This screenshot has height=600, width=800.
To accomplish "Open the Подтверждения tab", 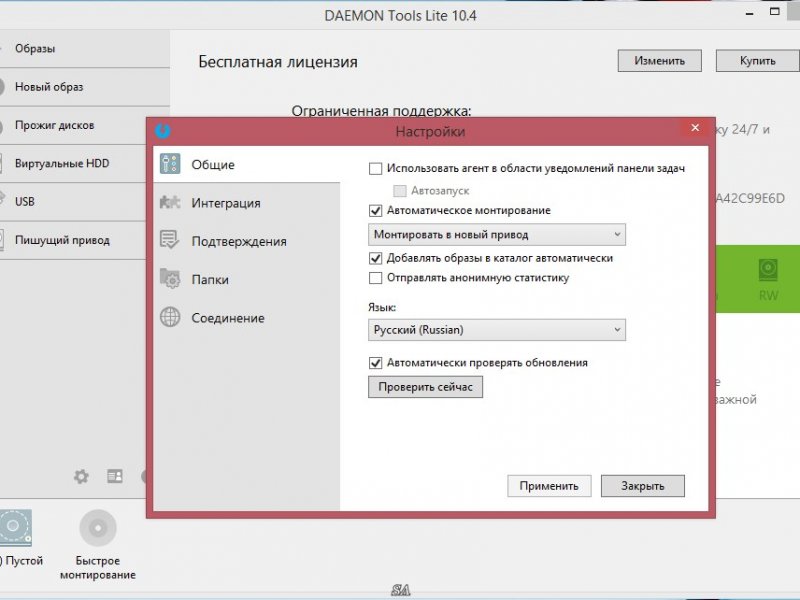I will (x=247, y=241).
